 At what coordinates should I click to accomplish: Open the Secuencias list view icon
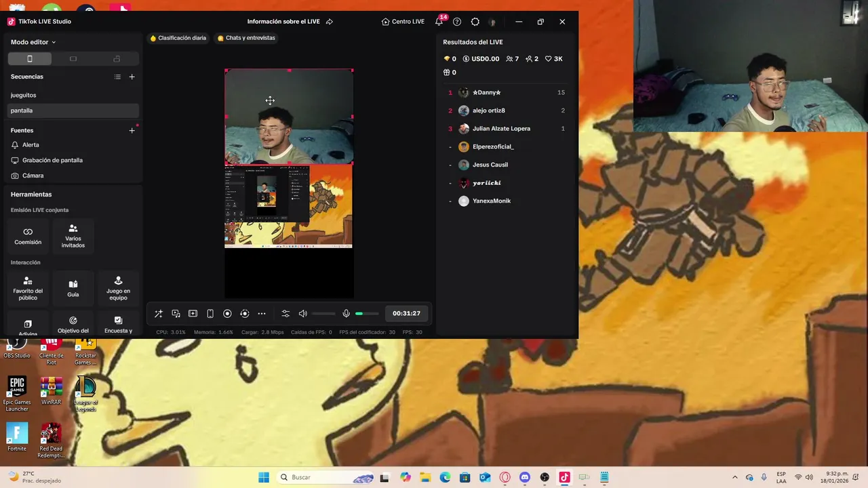click(x=117, y=77)
